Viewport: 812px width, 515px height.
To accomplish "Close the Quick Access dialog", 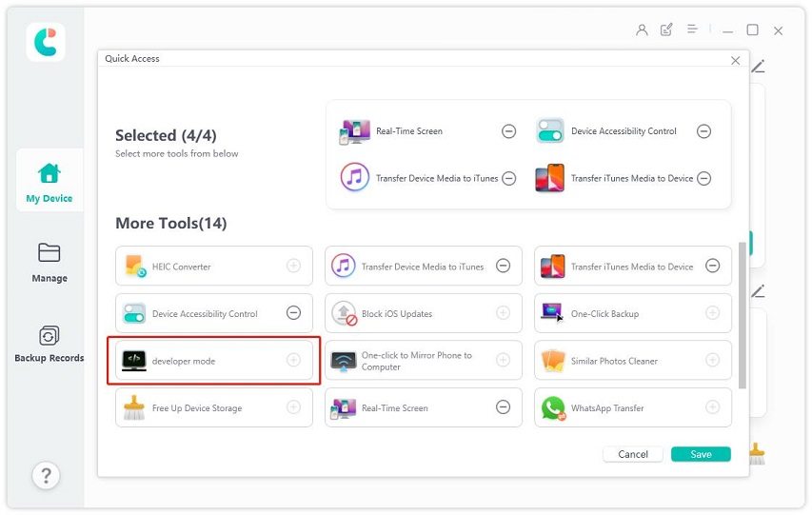I will click(735, 61).
